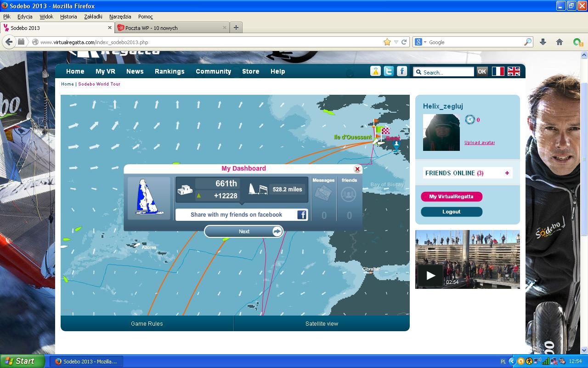This screenshot has width=588, height=368.
Task: Open the Twitter icon in site header
Action: coord(389,71)
